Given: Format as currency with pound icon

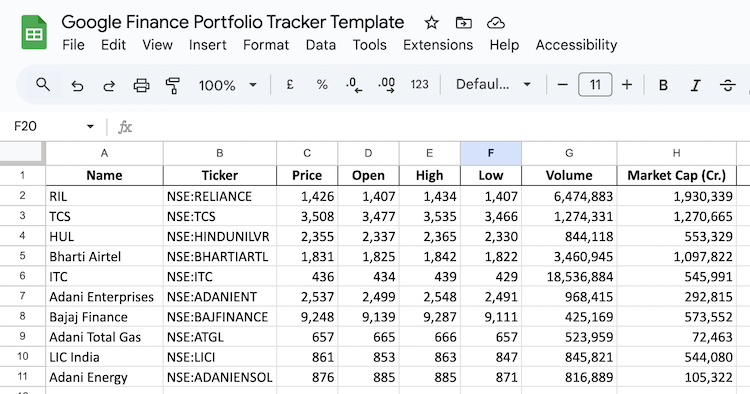Looking at the screenshot, I should 289,85.
